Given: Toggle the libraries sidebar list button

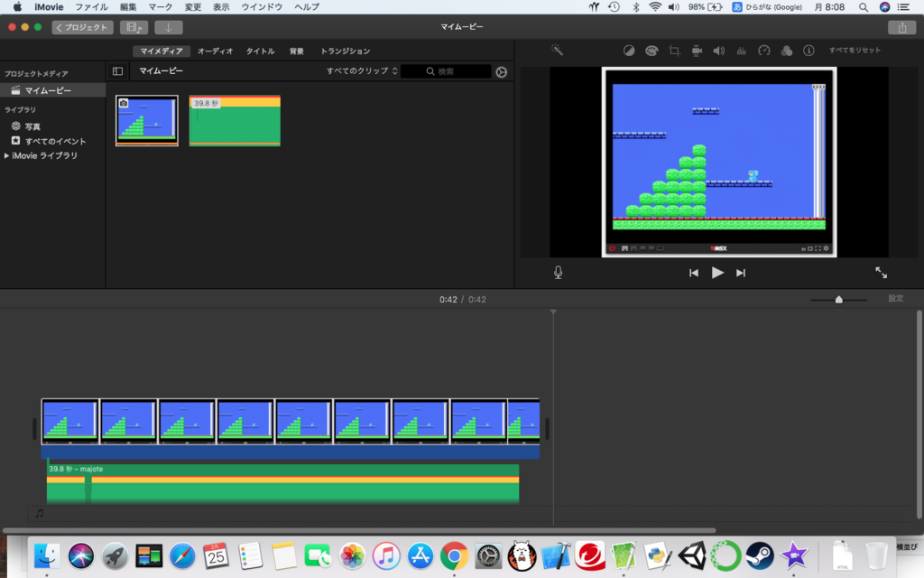Looking at the screenshot, I should [118, 71].
